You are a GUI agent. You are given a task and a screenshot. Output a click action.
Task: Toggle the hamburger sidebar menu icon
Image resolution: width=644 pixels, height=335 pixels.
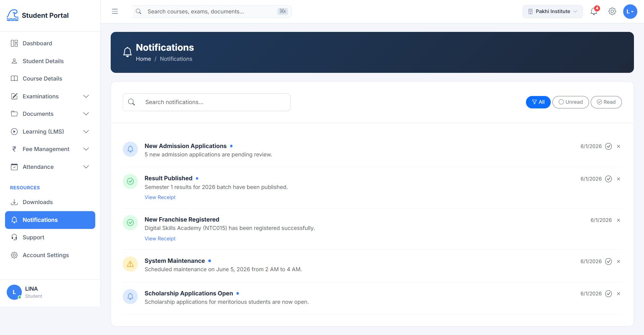coord(115,11)
